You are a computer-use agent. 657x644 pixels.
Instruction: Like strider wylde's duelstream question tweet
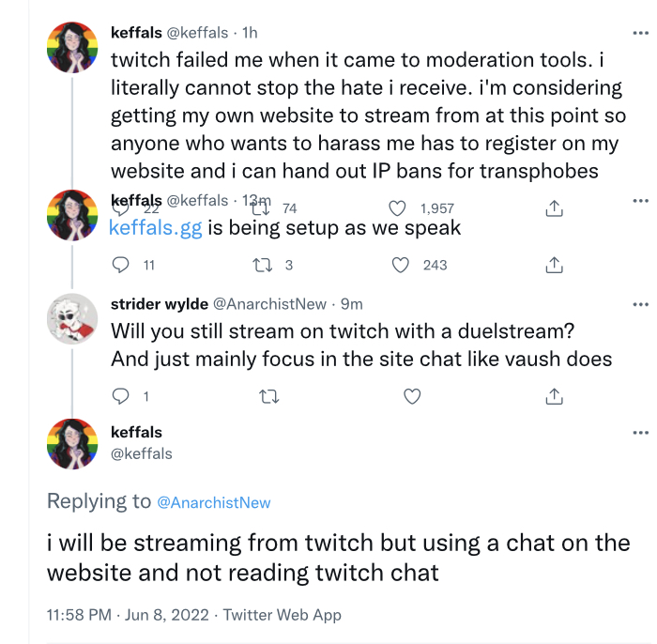point(412,396)
